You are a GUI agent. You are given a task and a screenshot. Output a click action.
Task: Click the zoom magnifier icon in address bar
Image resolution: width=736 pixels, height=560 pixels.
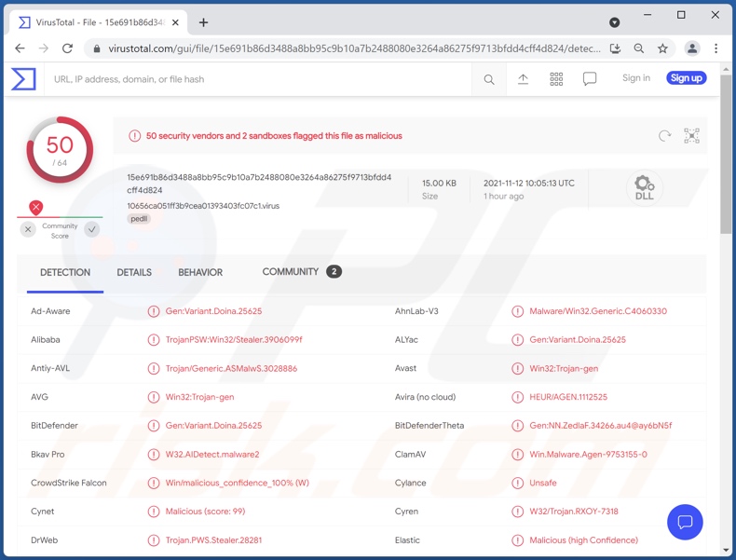639,48
